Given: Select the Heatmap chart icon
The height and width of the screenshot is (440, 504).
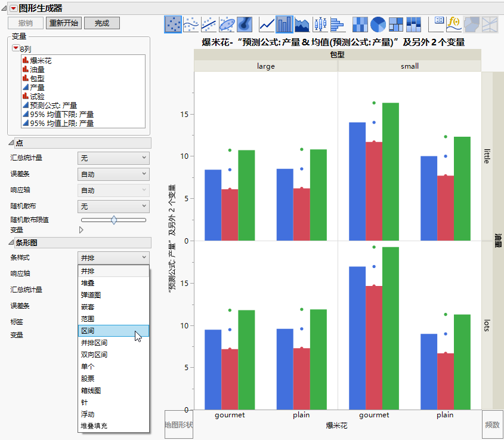Looking at the screenshot, I should tap(360, 24).
